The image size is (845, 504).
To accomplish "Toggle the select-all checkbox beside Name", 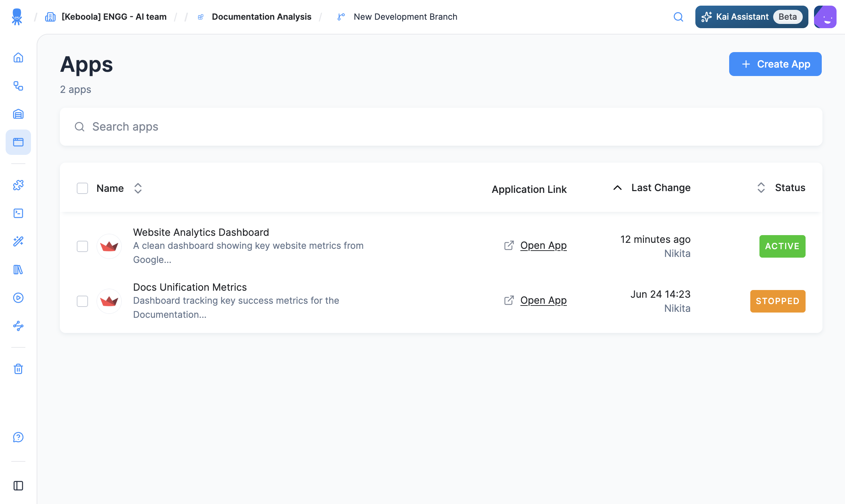I will 82,188.
